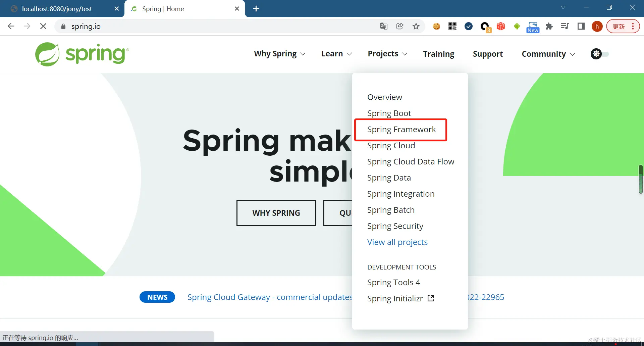The width and height of the screenshot is (644, 346).
Task: Select Spring Security from the menu
Action: pyautogui.click(x=395, y=226)
